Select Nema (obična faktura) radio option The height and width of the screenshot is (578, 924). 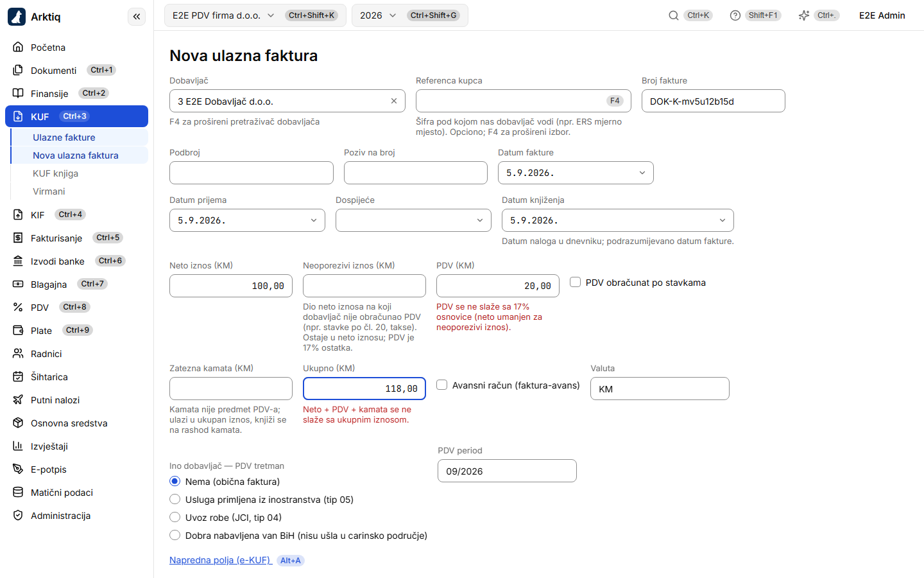pyautogui.click(x=175, y=481)
